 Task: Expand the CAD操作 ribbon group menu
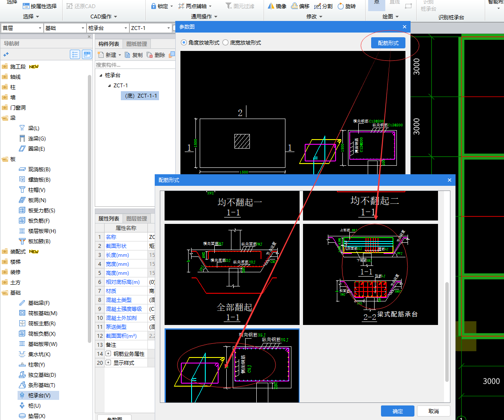[104, 16]
